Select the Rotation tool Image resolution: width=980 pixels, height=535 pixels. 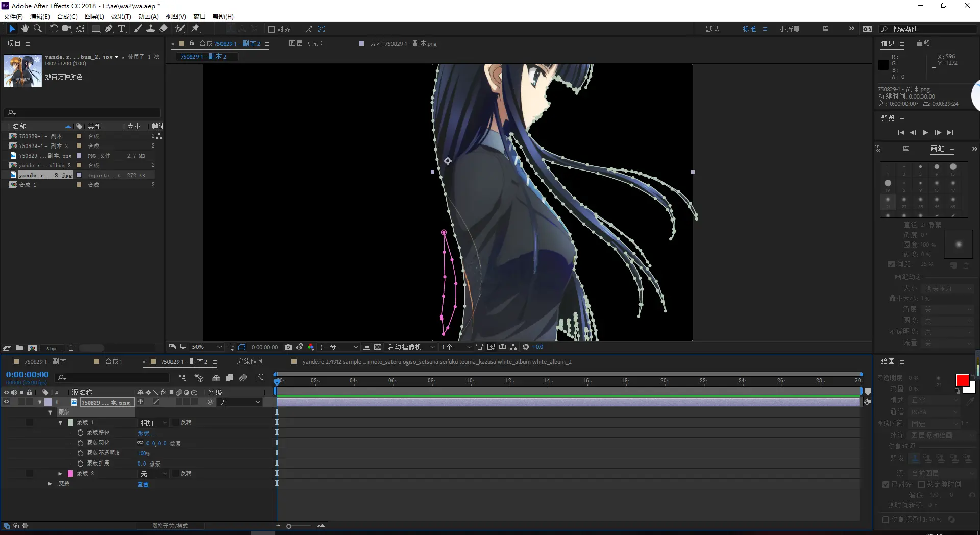[x=54, y=29]
